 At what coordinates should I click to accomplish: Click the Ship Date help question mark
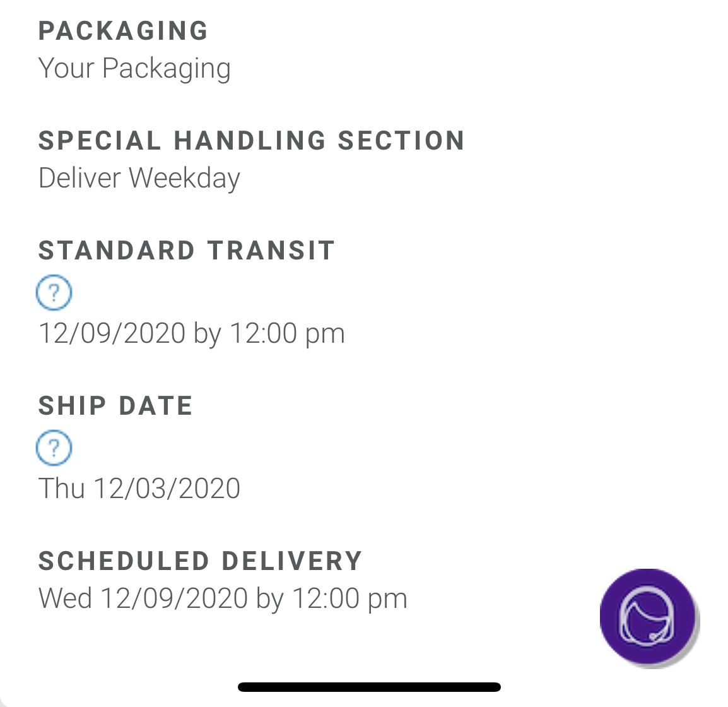[54, 448]
